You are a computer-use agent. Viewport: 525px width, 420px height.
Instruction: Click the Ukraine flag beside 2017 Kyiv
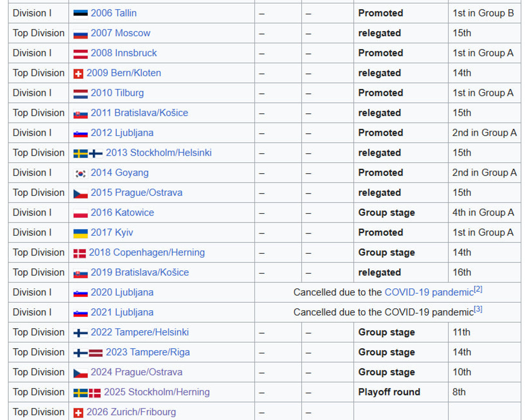click(x=80, y=233)
